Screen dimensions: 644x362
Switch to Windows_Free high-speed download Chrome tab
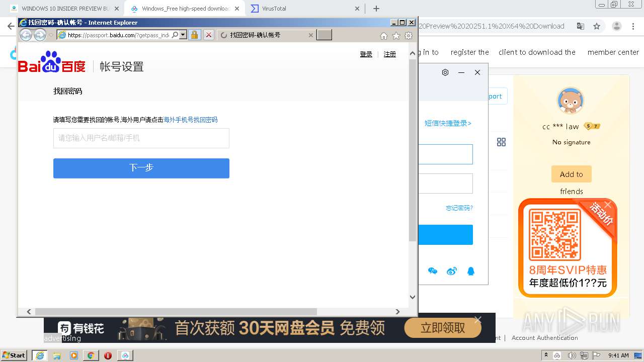(x=185, y=9)
